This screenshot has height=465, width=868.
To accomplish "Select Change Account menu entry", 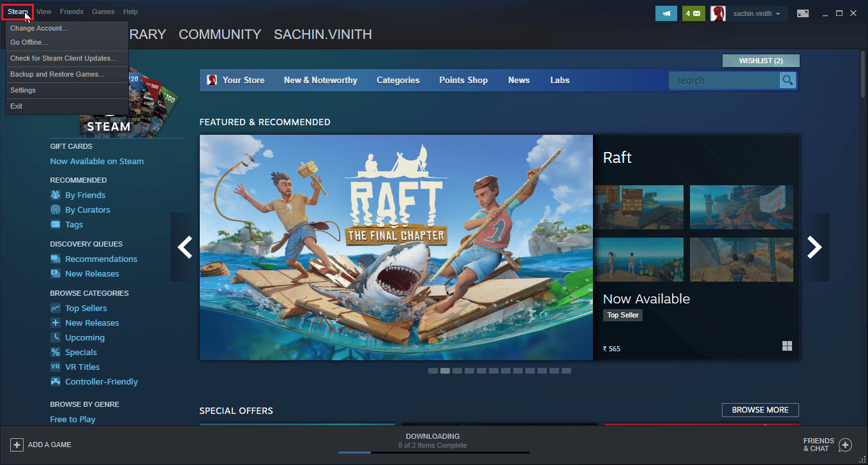I will (x=67, y=28).
